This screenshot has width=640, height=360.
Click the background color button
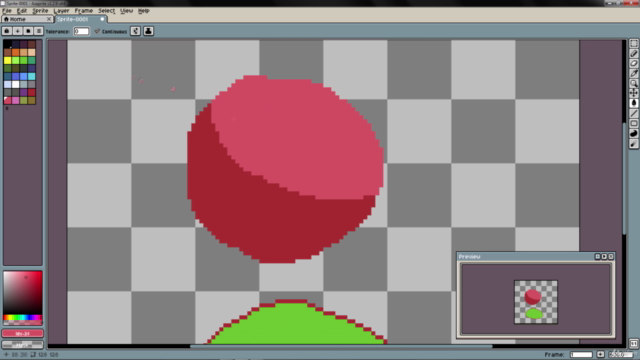click(x=22, y=345)
